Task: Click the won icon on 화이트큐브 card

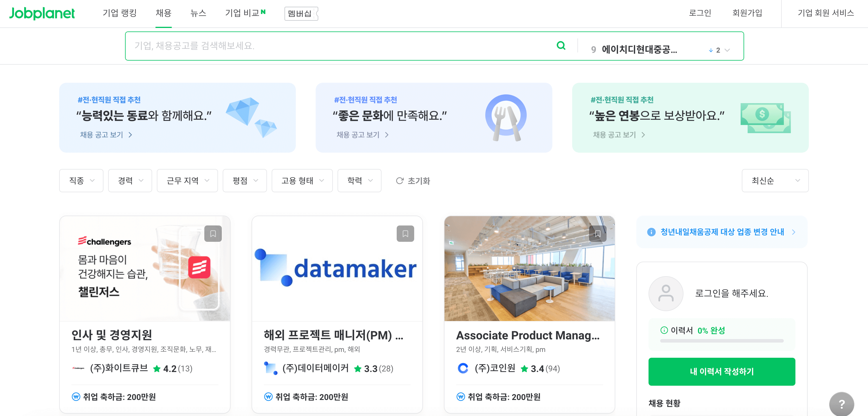Action: (76, 397)
